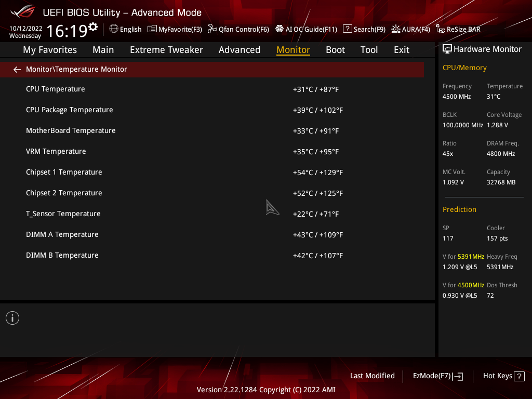The image size is (532, 399).
Task: Click the back arrow beside Monitor\Temperature Monitor
Action: [17, 70]
